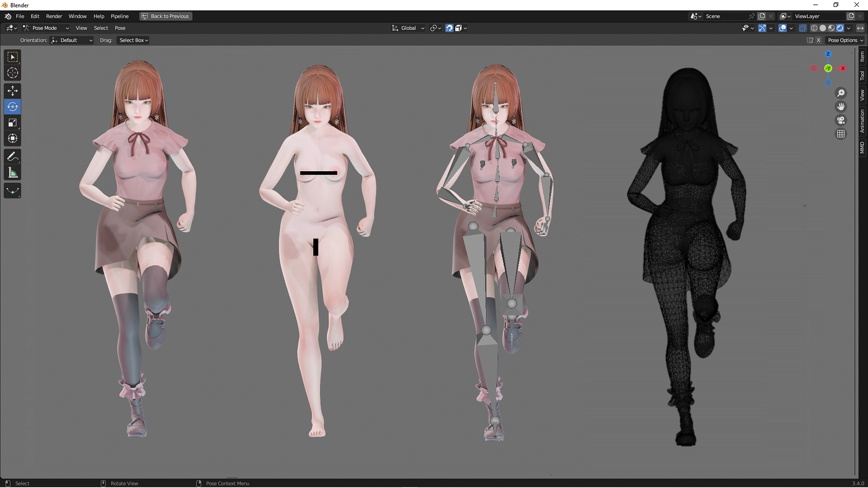Open the Global transform orientation dropdown
The height and width of the screenshot is (488, 868).
(x=408, y=28)
